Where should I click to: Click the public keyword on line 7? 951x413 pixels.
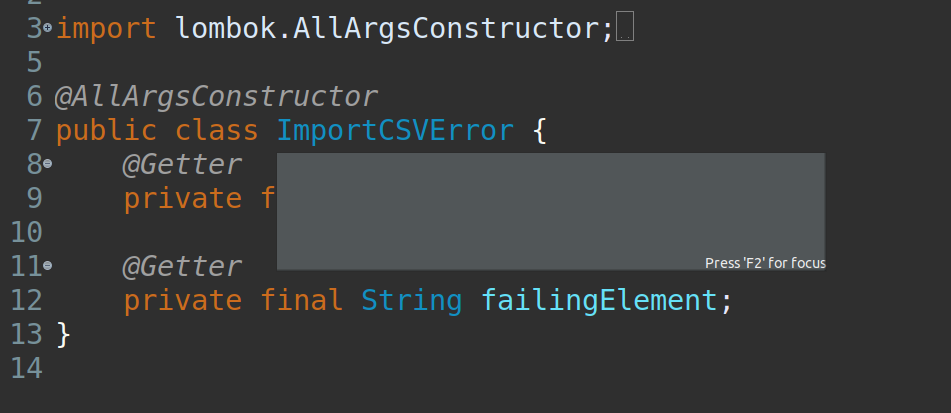[106, 131]
